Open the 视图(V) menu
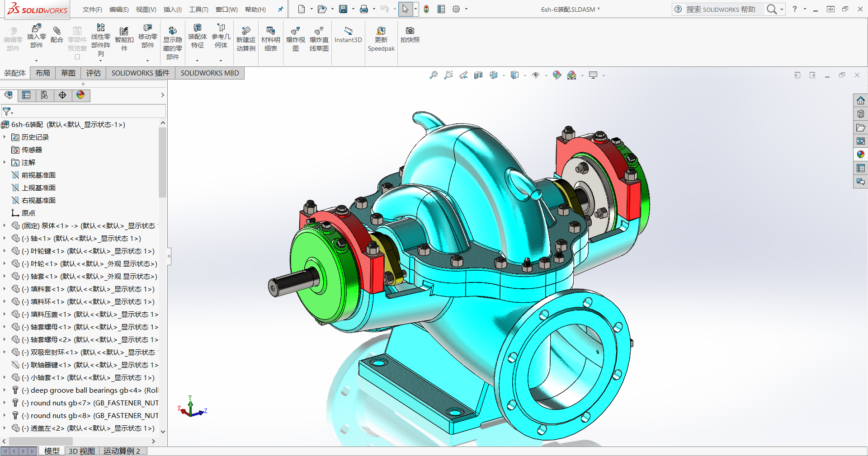 [146, 9]
